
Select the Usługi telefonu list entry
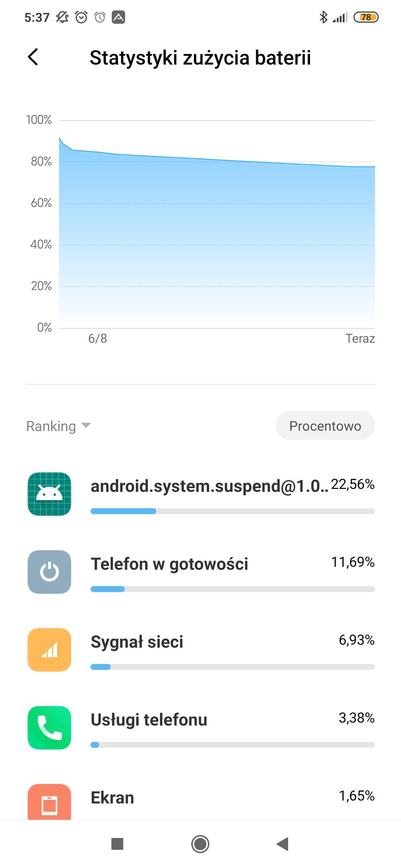[x=149, y=720]
